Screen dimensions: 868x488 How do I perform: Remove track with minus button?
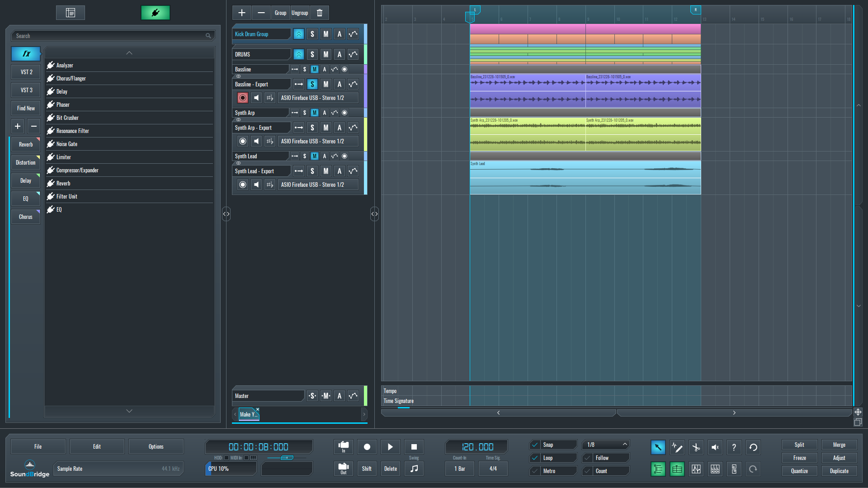pos(261,13)
